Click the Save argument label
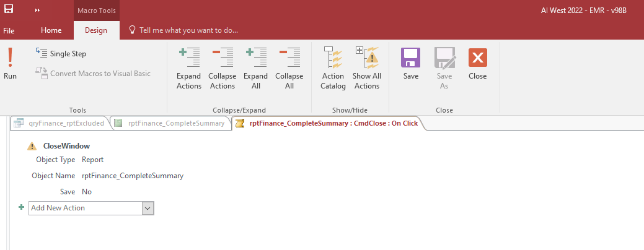The height and width of the screenshot is (250, 644). click(68, 192)
